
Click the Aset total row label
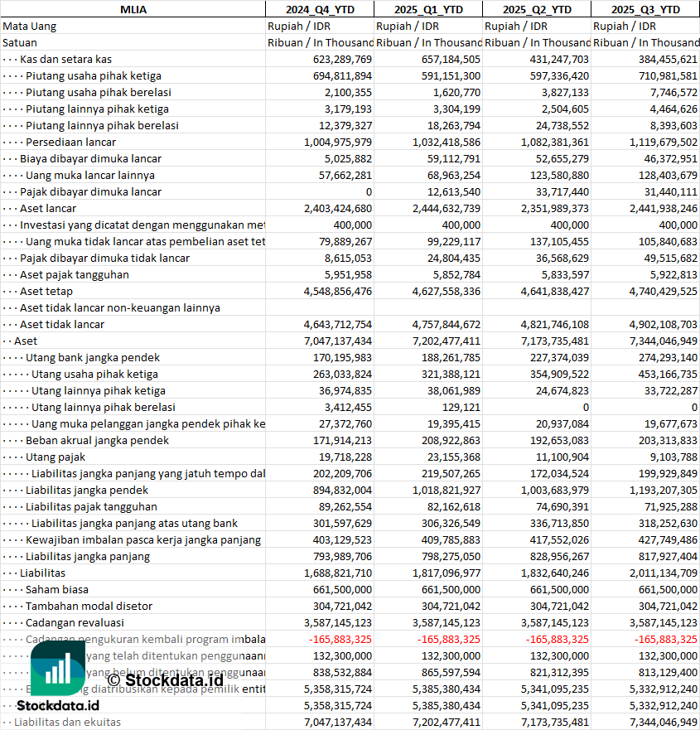(x=25, y=341)
